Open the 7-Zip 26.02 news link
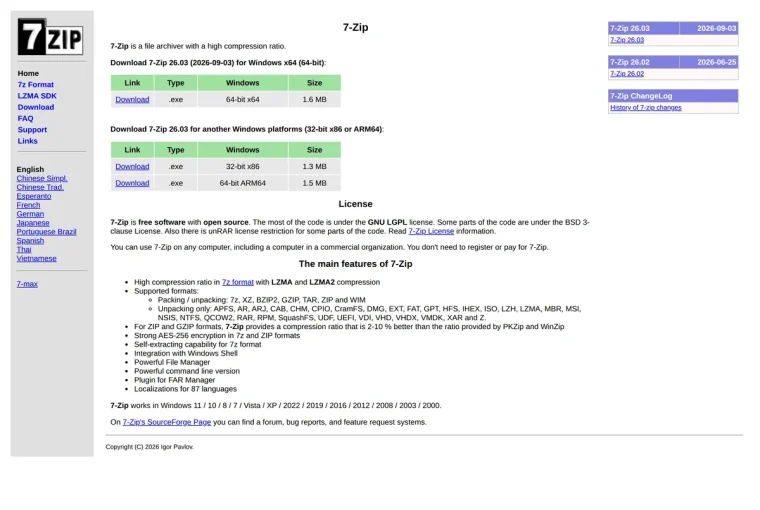The image size is (760, 510). coord(627,74)
